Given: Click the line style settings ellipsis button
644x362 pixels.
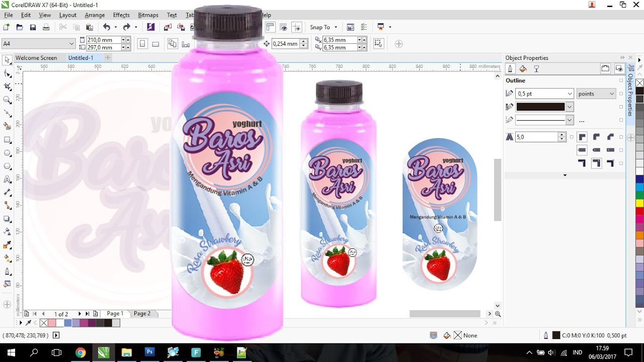Looking at the screenshot, I should [582, 121].
